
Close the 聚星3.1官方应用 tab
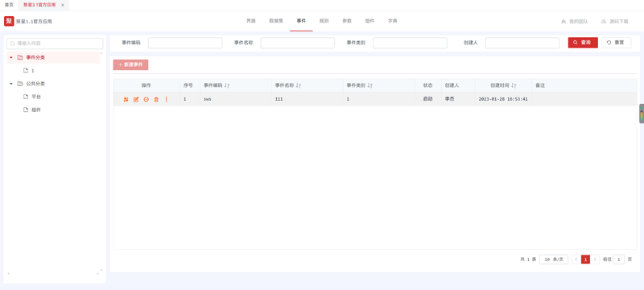[x=63, y=5]
